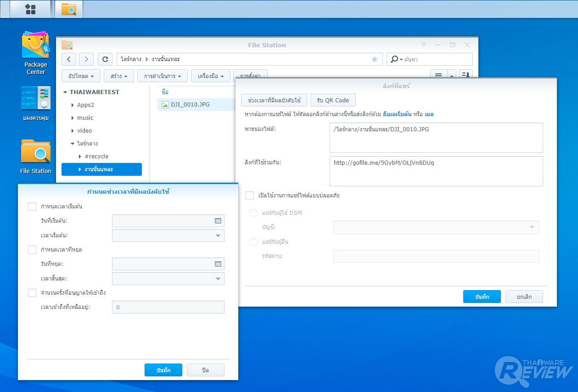Click the back navigation arrow in File Station
The height and width of the screenshot is (392, 578).
pyautogui.click(x=69, y=59)
